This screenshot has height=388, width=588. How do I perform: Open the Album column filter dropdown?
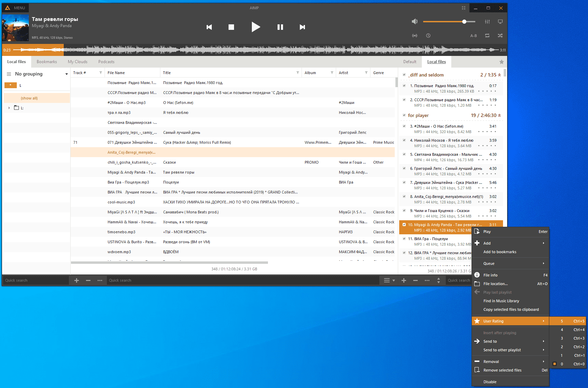pyautogui.click(x=332, y=73)
